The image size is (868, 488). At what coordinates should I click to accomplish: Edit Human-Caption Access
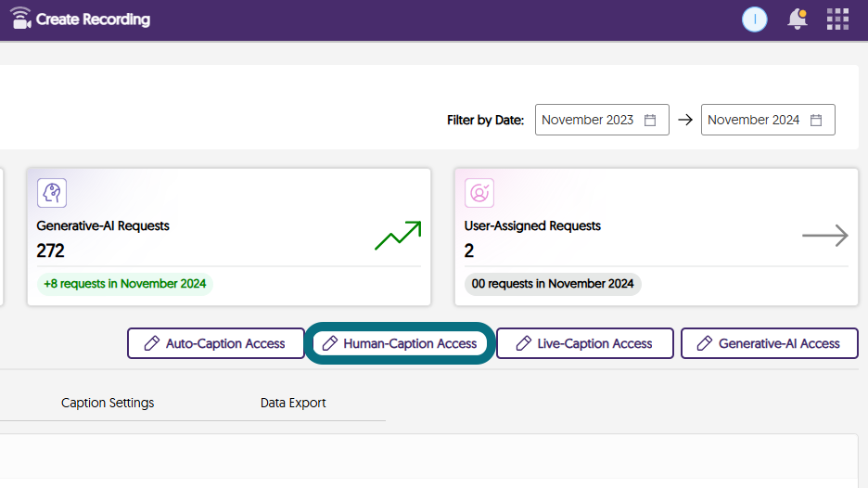coord(400,343)
